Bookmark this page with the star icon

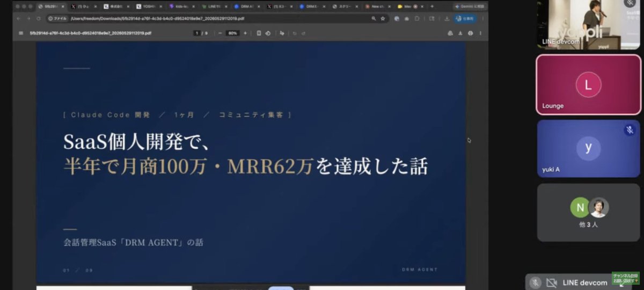pyautogui.click(x=383, y=18)
